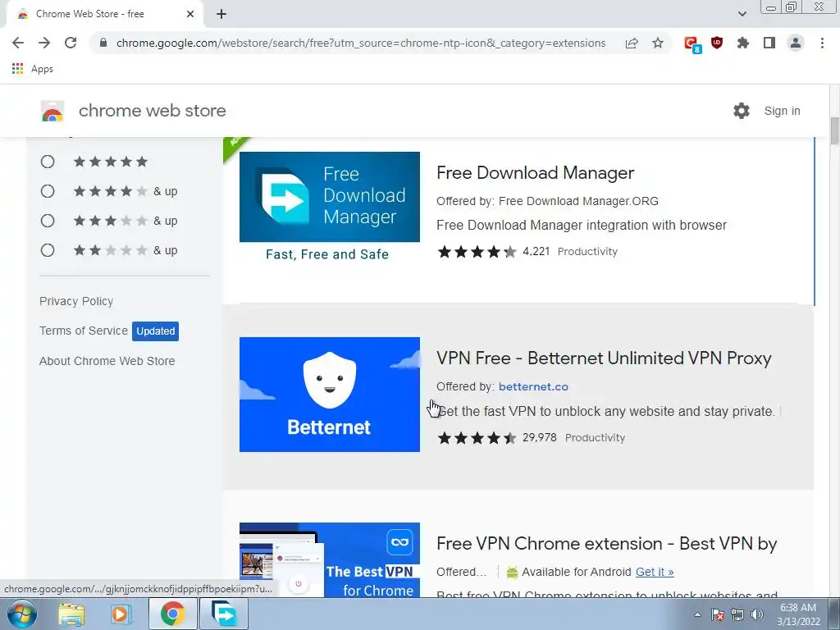Image resolution: width=840 pixels, height=630 pixels.
Task: Open Windows Explorer from the taskbar
Action: pyautogui.click(x=71, y=614)
